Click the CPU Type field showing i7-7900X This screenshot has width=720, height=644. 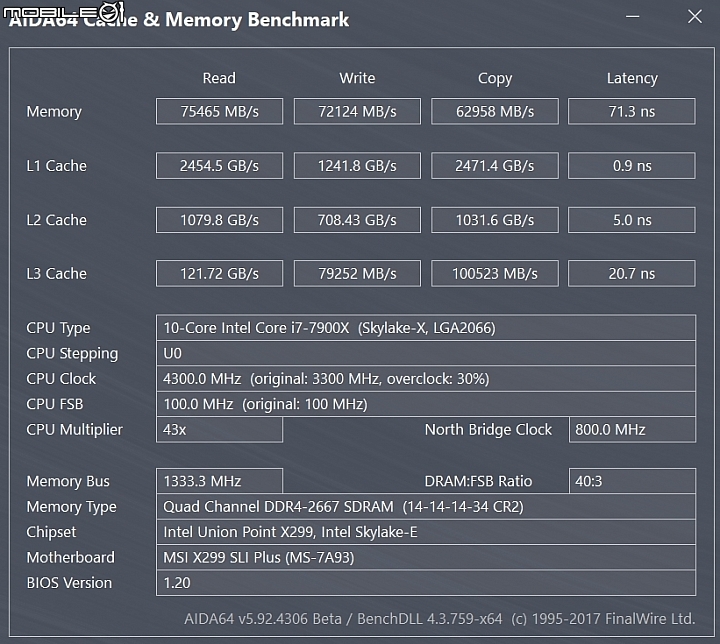pyautogui.click(x=426, y=328)
